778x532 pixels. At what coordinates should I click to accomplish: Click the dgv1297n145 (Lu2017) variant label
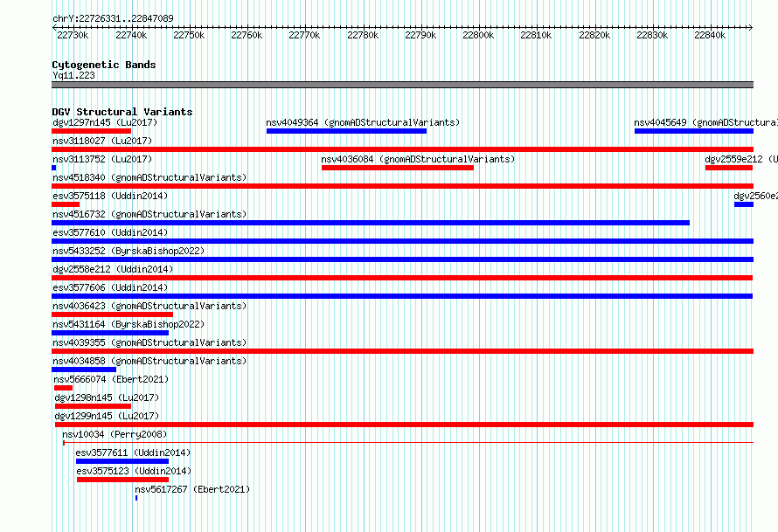tap(105, 122)
